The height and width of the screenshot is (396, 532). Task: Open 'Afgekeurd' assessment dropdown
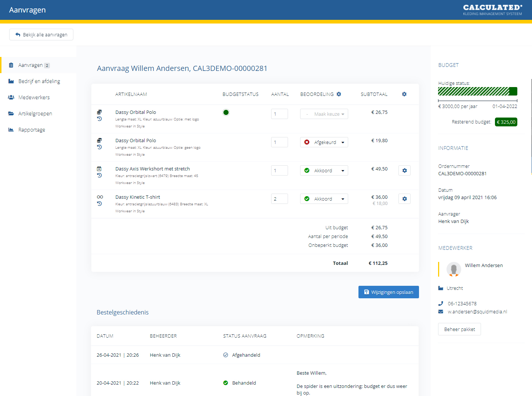coord(324,142)
